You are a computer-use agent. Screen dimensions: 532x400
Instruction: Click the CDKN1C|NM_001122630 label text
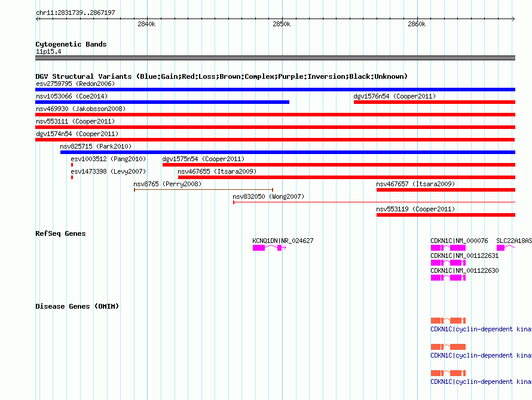pyautogui.click(x=464, y=270)
